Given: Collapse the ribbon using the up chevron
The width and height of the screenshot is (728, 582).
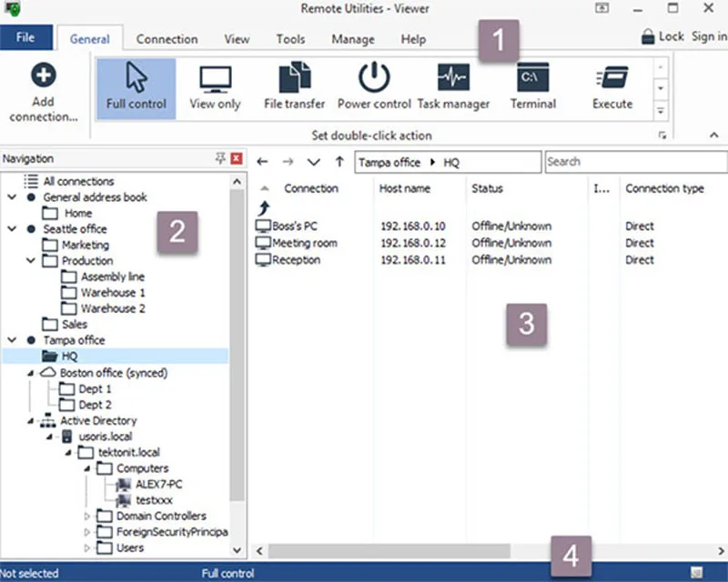Looking at the screenshot, I should (714, 135).
